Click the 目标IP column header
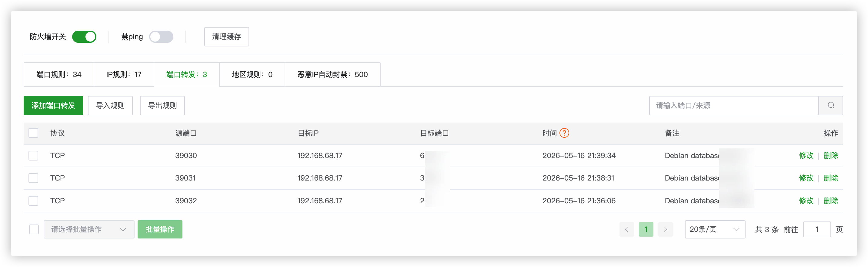This screenshot has width=868, height=267. click(308, 133)
